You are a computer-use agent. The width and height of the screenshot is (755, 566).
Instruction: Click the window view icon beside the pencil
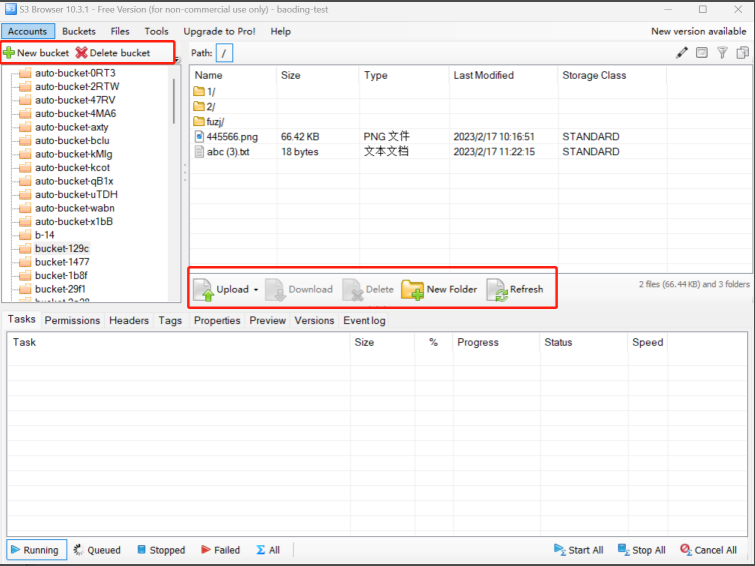pyautogui.click(x=702, y=53)
